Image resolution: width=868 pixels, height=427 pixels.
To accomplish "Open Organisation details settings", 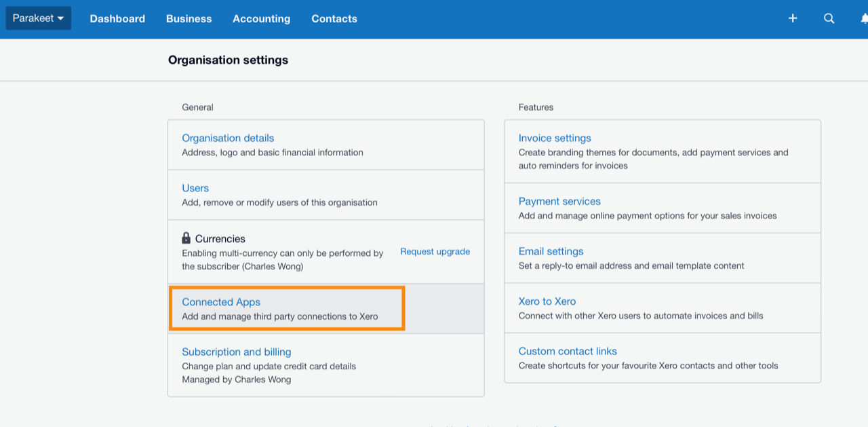I will [x=228, y=138].
